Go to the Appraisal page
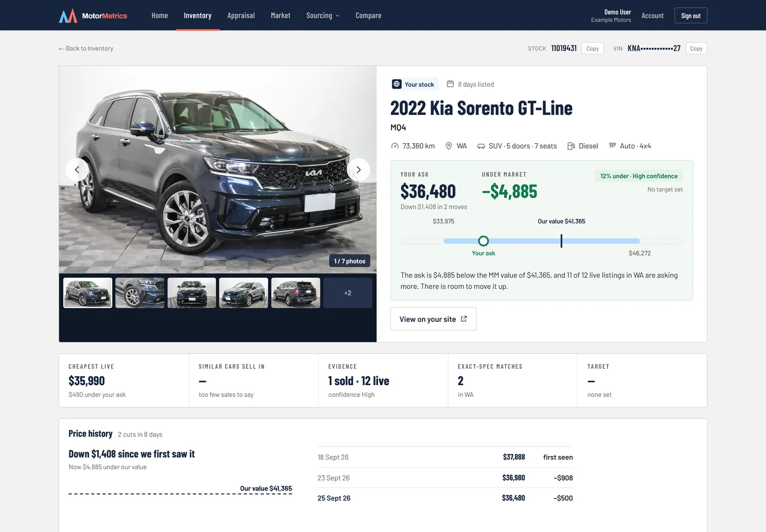This screenshot has height=532, width=766. click(241, 15)
